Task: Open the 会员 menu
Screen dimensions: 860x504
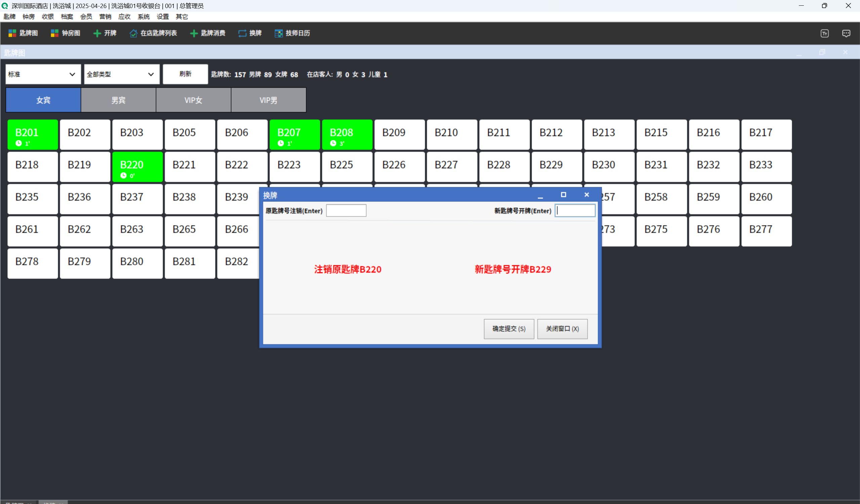Action: tap(86, 17)
